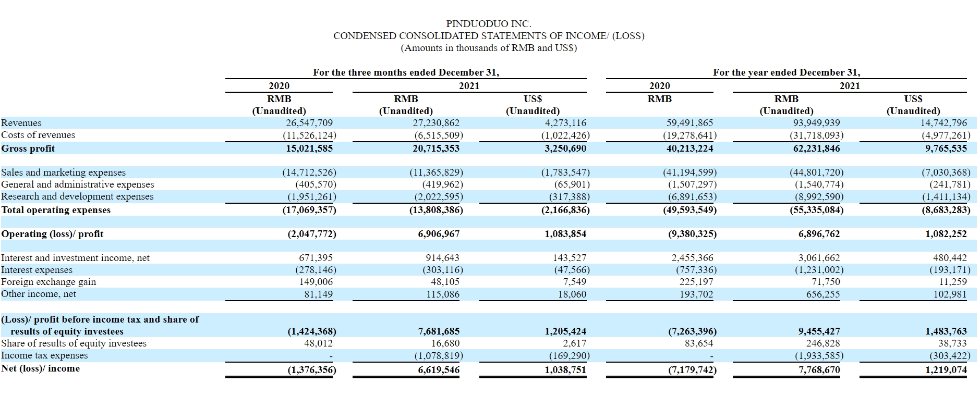Image resolution: width=980 pixels, height=396 pixels.
Task: Click the 'Other income, net' label
Action: [39, 294]
